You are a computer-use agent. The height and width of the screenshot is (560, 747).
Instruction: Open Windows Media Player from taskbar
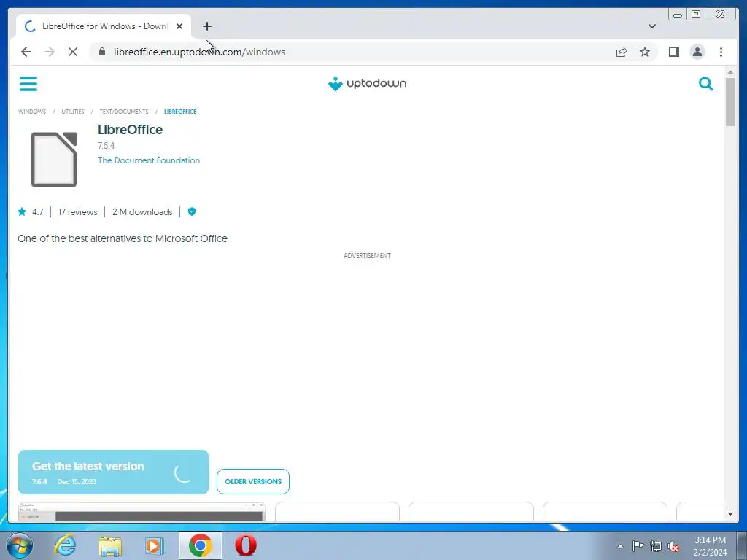point(155,545)
